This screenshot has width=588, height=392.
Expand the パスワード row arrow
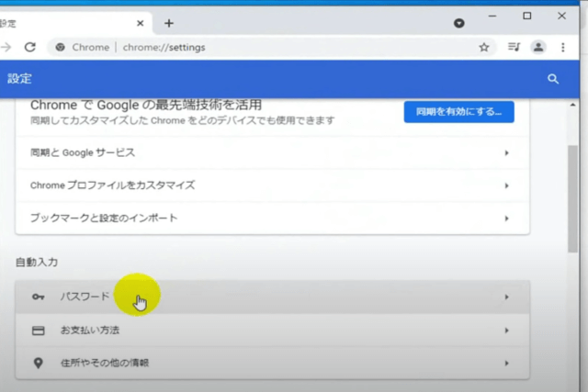tap(506, 297)
